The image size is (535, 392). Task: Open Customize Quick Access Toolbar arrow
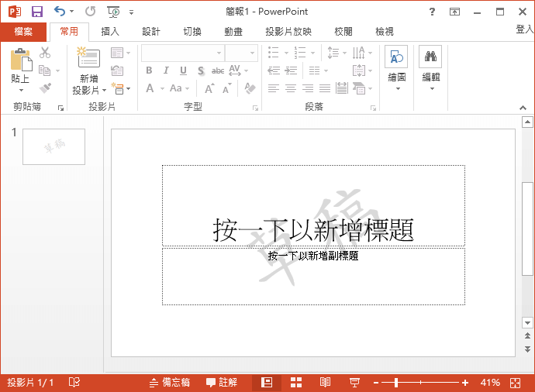pos(131,12)
